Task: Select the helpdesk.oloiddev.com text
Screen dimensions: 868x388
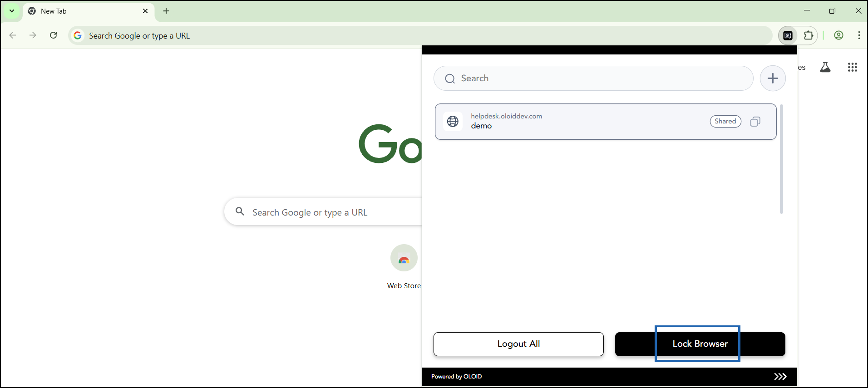Action: tap(506, 116)
